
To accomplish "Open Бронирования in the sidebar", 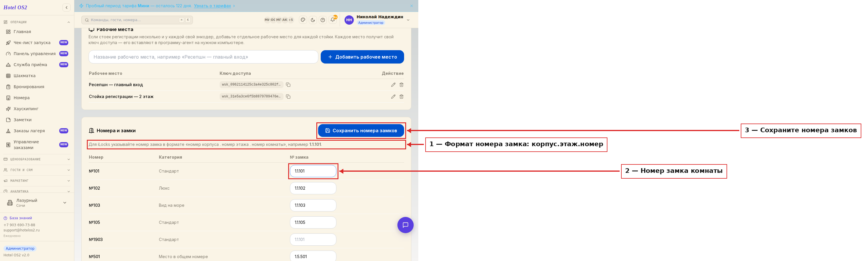I will click(x=37, y=87).
